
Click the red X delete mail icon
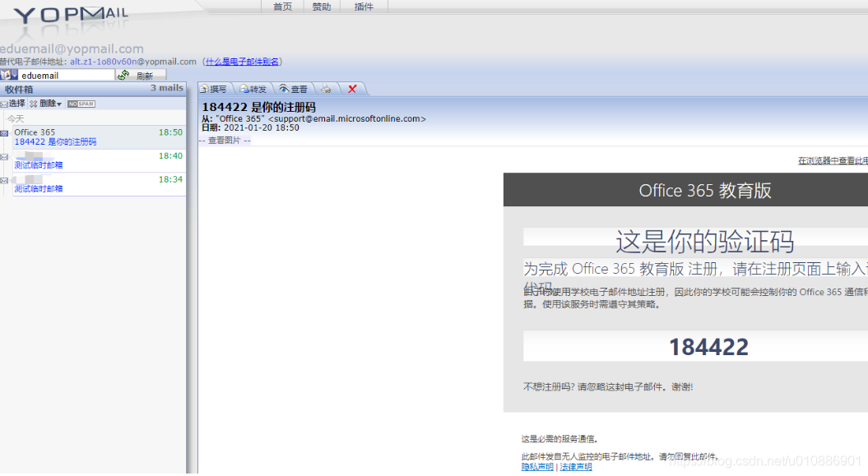(x=352, y=89)
